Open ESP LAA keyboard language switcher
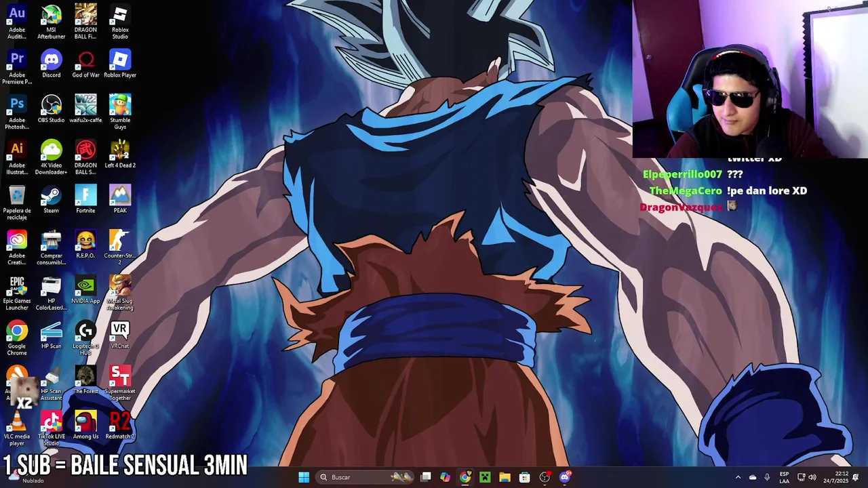This screenshot has width=868, height=488. [784, 477]
